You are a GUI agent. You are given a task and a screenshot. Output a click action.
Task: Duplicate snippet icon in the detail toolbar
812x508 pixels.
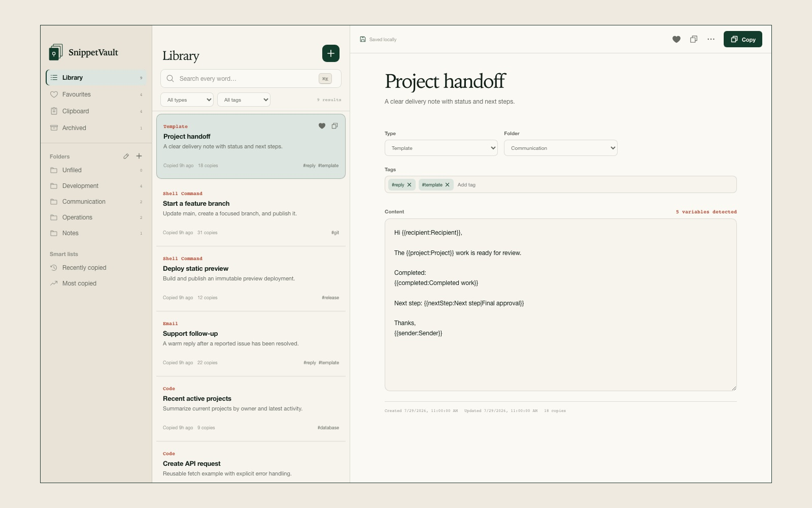(694, 39)
